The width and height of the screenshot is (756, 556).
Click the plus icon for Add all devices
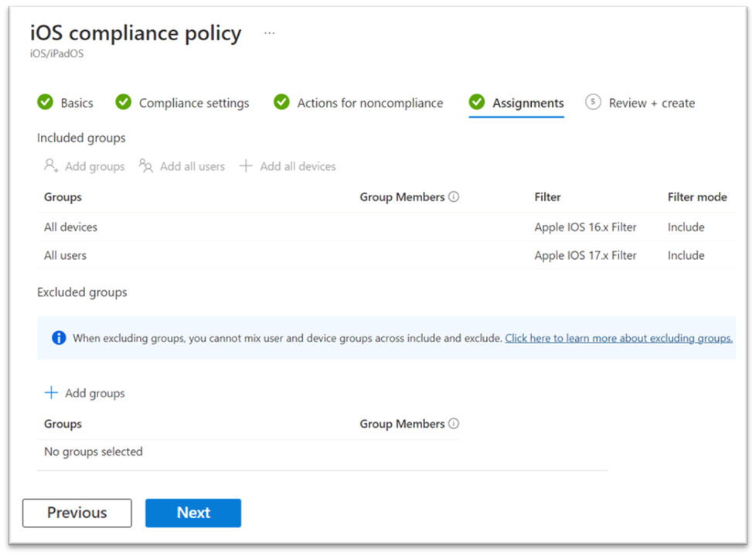[x=246, y=166]
